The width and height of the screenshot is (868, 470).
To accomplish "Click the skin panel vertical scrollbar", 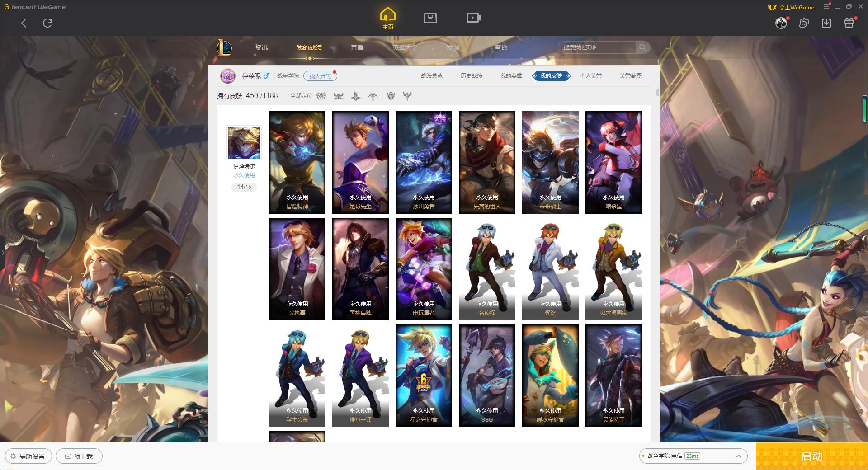I will tap(657, 92).
